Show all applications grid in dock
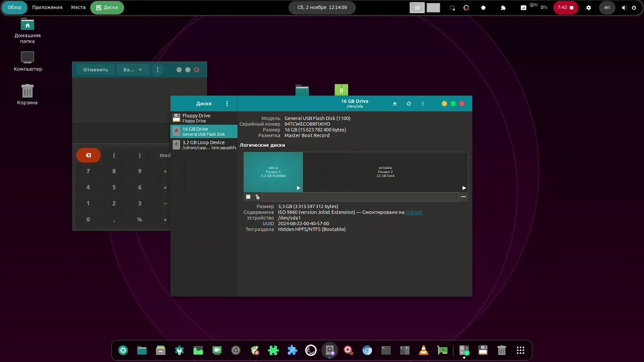This screenshot has width=644, height=362. [x=521, y=350]
